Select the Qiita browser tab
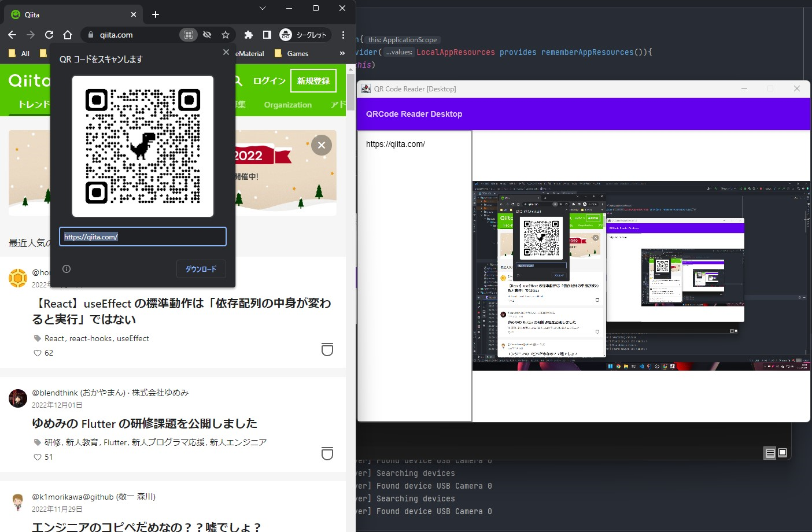 72,14
